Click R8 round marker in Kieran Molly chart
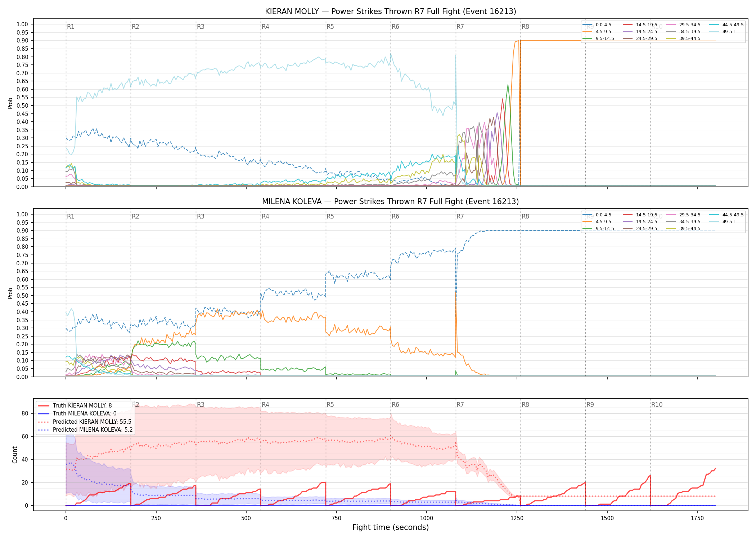The width and height of the screenshot is (756, 540). coord(525,27)
